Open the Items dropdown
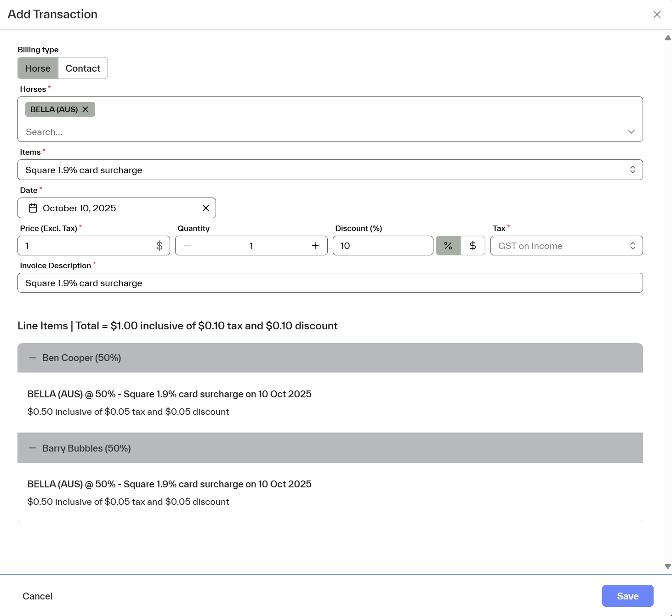 (330, 170)
